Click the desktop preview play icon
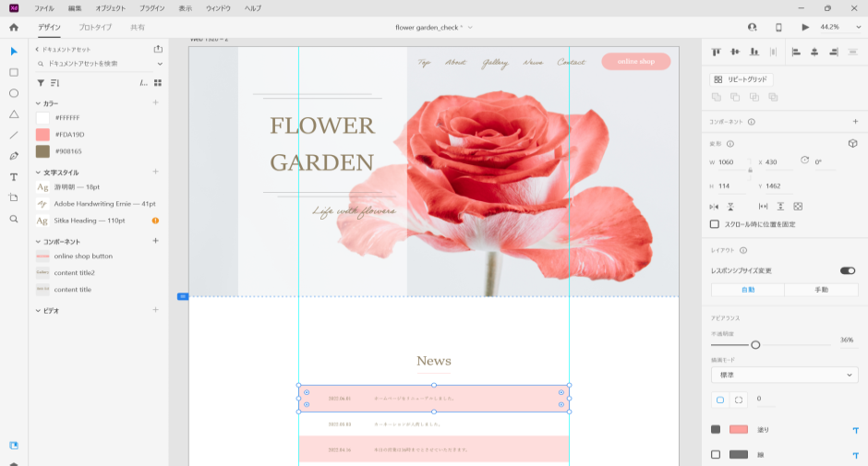868x466 pixels. pos(805,28)
